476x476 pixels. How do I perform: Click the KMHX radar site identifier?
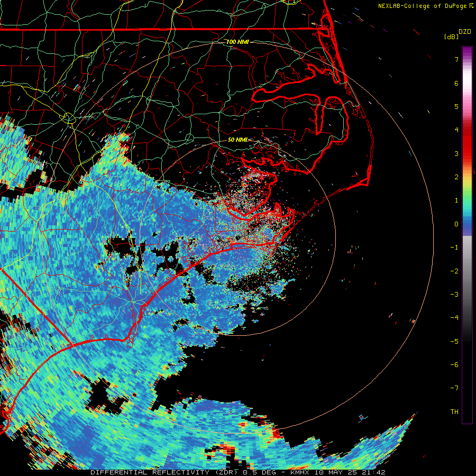pyautogui.click(x=300, y=472)
